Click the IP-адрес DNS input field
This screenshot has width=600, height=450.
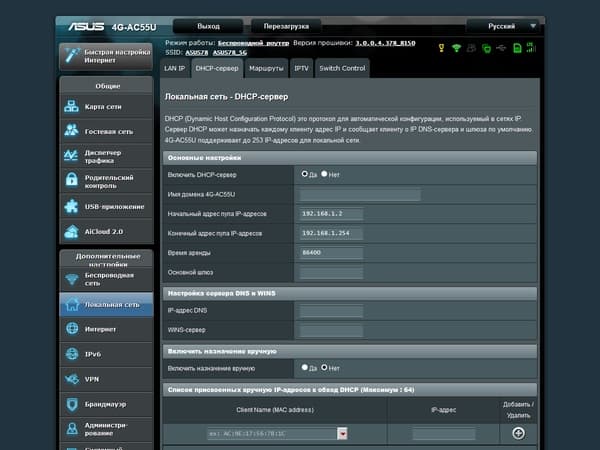331,311
